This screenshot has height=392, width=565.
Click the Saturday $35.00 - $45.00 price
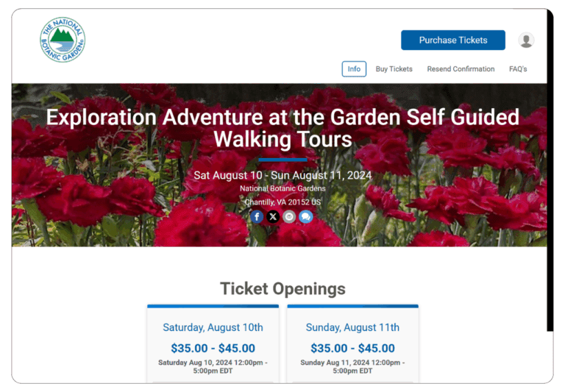pyautogui.click(x=213, y=349)
